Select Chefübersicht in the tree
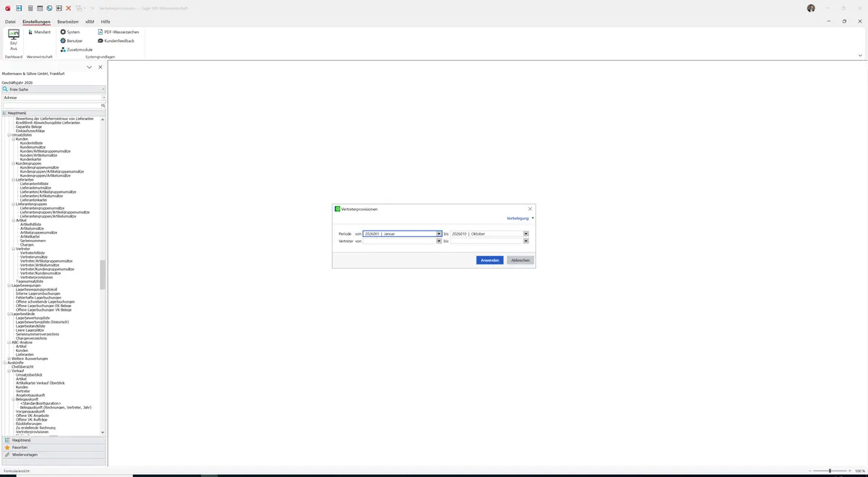This screenshot has width=868, height=477. [24, 366]
